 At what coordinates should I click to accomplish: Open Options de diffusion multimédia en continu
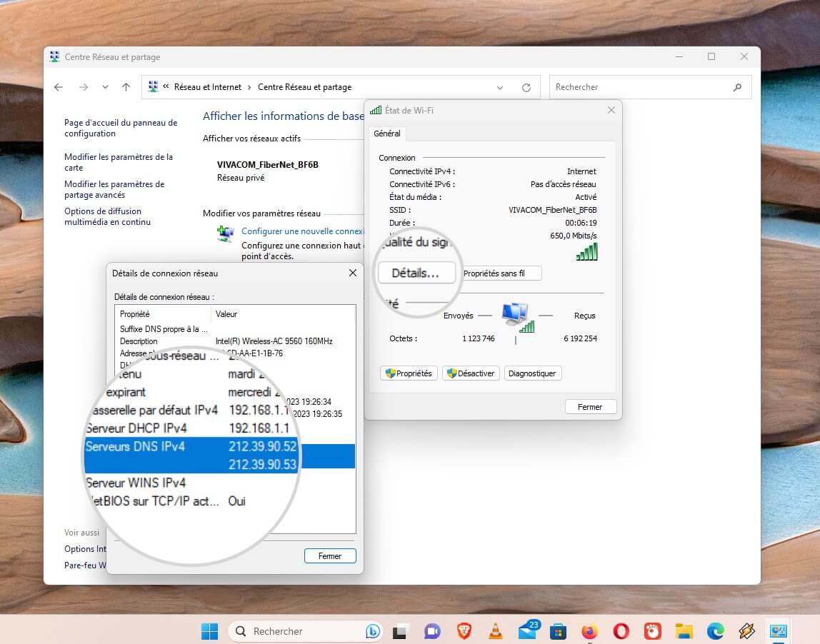[x=107, y=216]
